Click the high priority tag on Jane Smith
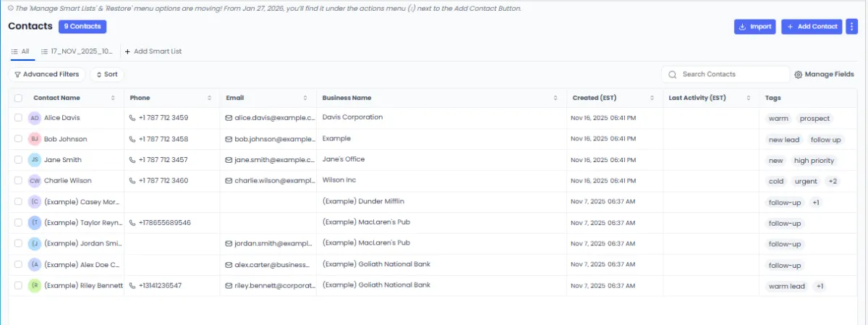Screen dimensions: 868x325 [x=814, y=161]
